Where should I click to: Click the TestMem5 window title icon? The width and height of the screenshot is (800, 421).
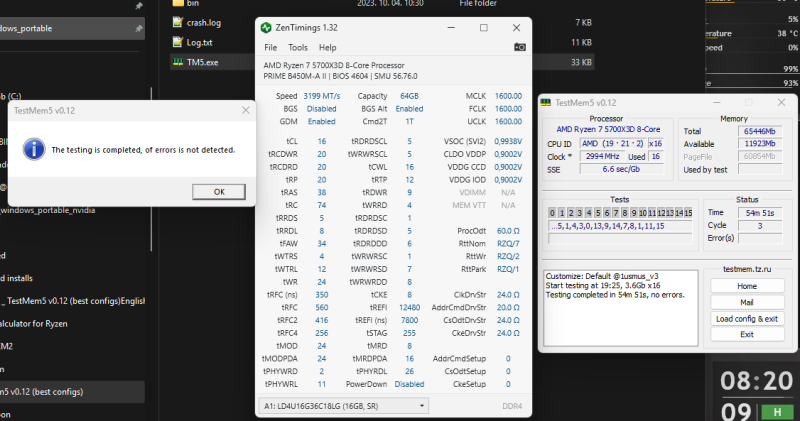click(x=545, y=103)
